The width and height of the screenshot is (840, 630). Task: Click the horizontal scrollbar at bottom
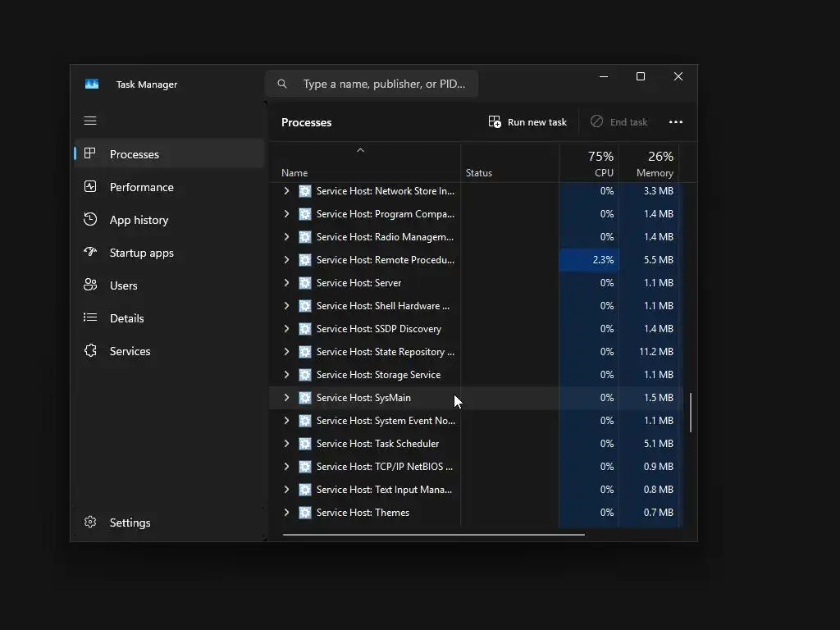click(433, 534)
